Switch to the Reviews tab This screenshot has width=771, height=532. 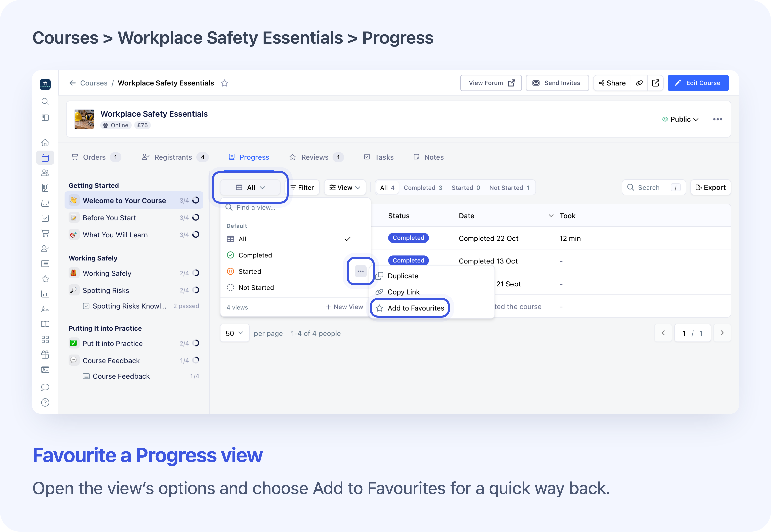coord(316,157)
